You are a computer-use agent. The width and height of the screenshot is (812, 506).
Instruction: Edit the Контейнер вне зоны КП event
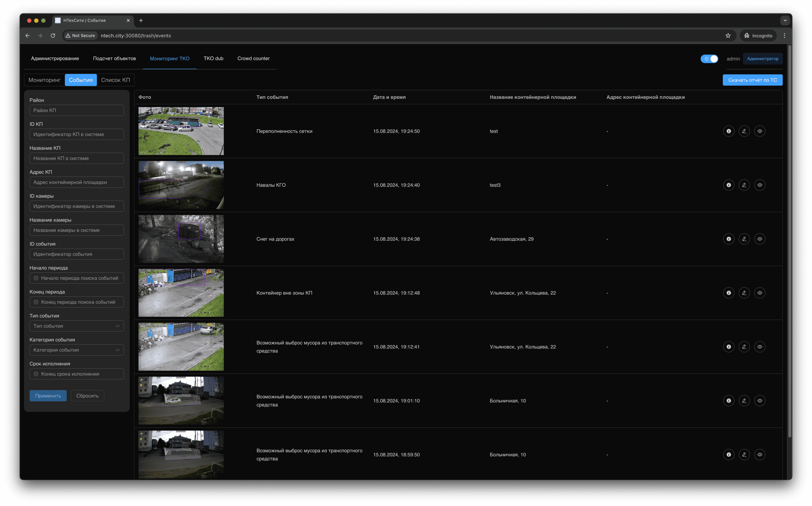pyautogui.click(x=744, y=293)
